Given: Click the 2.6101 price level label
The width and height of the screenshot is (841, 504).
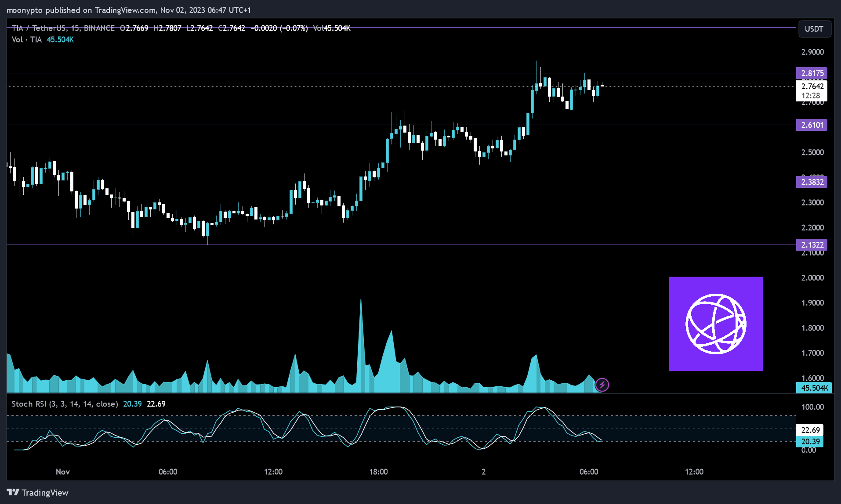Looking at the screenshot, I should point(812,125).
